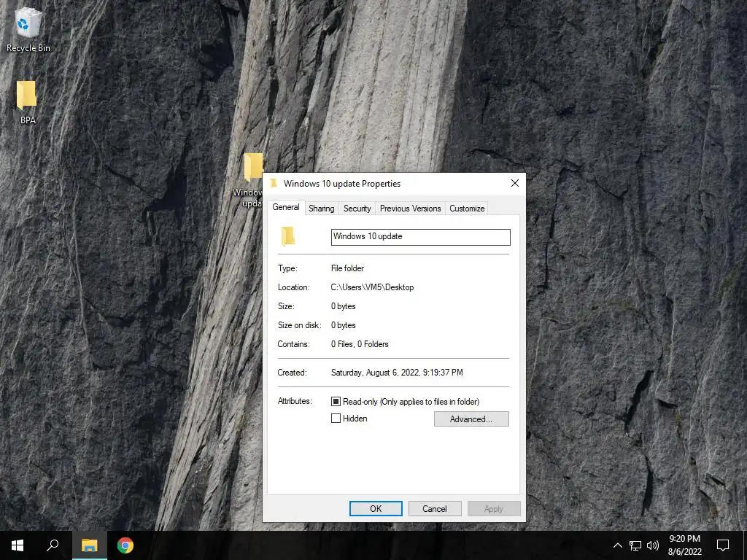This screenshot has width=747, height=560.
Task: Open the volume speaker tray icon
Action: tap(653, 545)
